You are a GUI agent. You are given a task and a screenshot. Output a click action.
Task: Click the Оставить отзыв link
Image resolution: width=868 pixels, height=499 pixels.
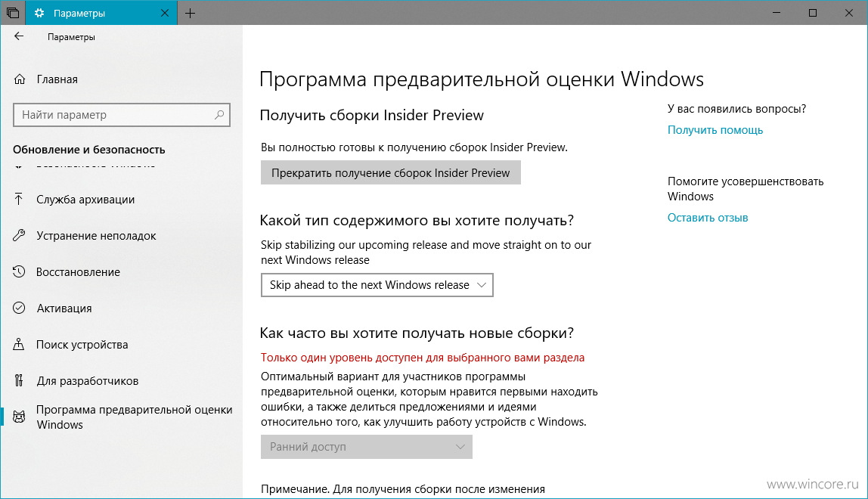[x=708, y=218]
